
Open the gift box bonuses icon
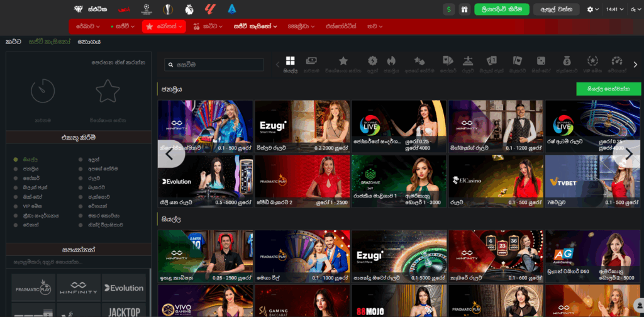pyautogui.click(x=464, y=9)
